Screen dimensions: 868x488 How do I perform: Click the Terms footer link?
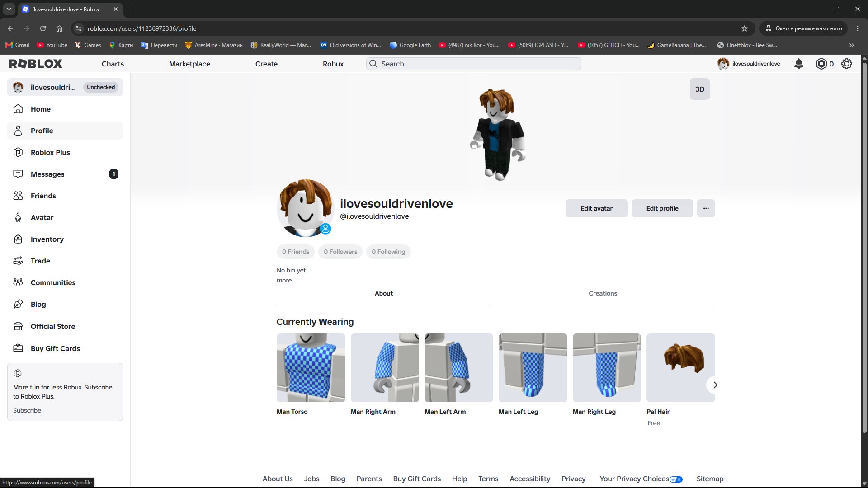coord(488,479)
